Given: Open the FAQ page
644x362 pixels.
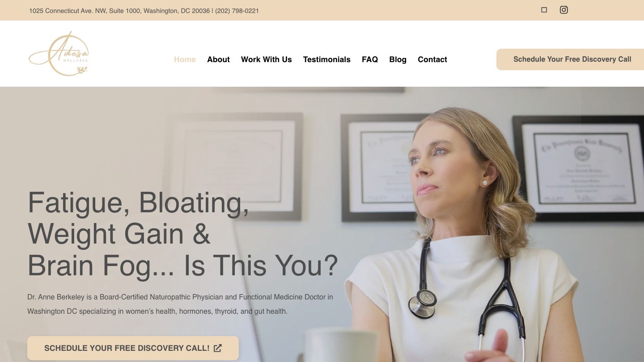Looking at the screenshot, I should coord(370,59).
